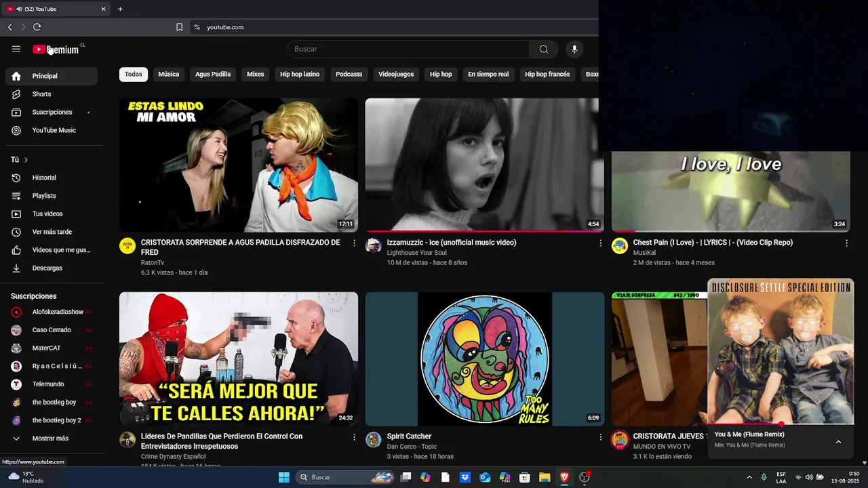Viewport: 868px width, 488px height.
Task: Open options for Chest Pain video
Action: 846,243
